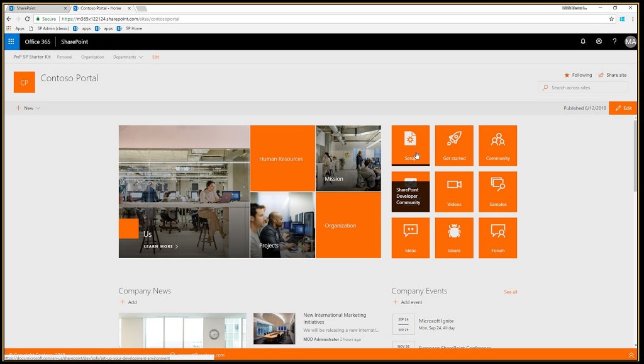Open the help question mark
Viewport: 644px width, 364px height.
[x=614, y=42]
